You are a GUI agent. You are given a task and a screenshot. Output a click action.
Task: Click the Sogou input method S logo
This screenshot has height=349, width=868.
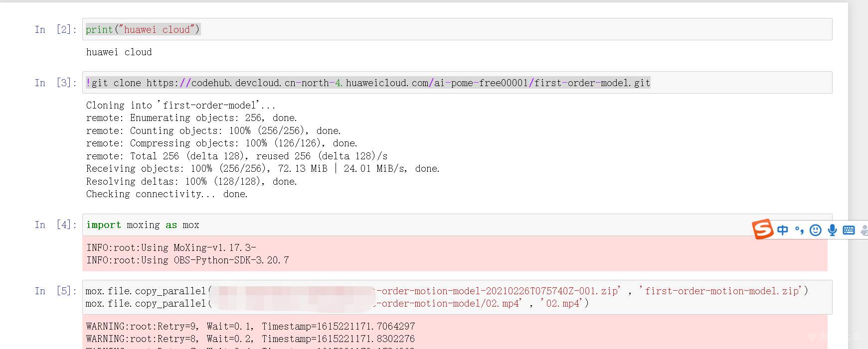tap(762, 229)
